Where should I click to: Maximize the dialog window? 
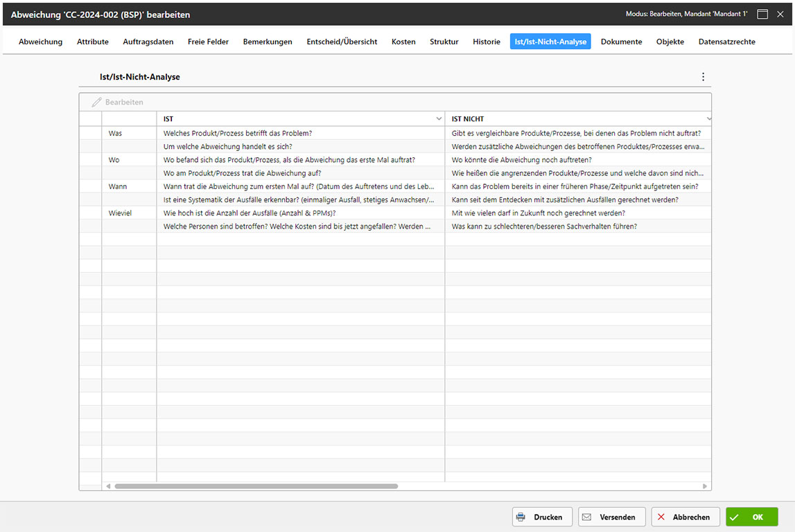tap(762, 15)
